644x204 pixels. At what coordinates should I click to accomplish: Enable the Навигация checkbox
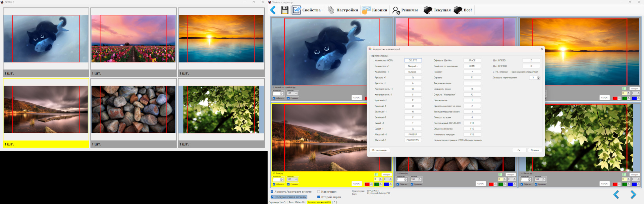tap(319, 192)
